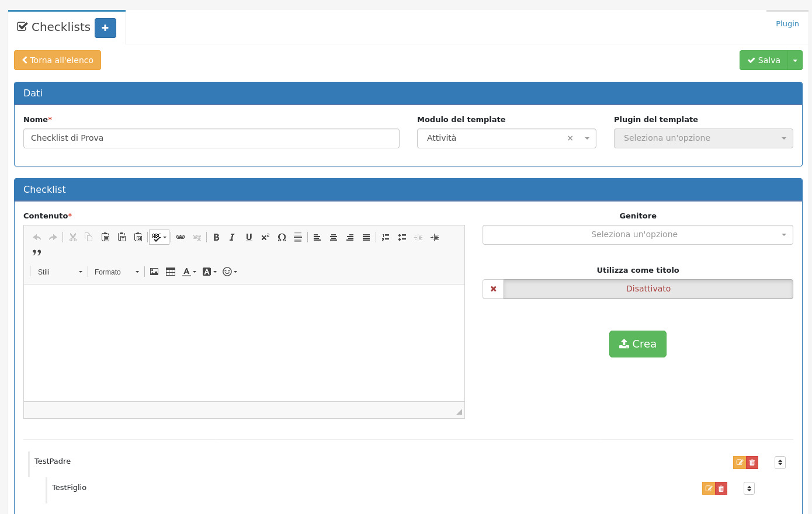Open the emoji smiley menu
812x514 pixels.
(230, 272)
